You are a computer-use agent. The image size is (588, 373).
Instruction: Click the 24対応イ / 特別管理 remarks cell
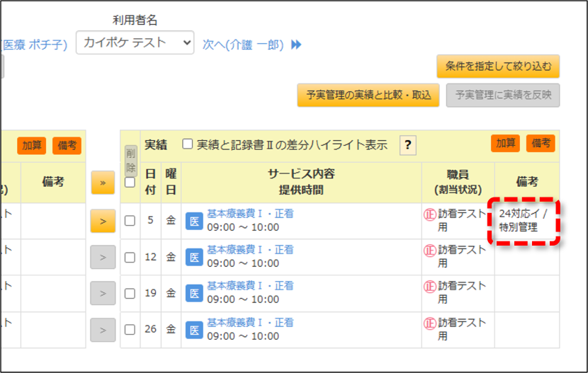pos(524,221)
